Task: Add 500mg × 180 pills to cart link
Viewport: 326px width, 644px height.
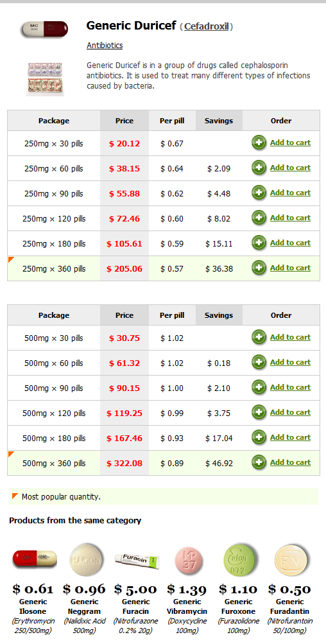Action: [x=290, y=437]
